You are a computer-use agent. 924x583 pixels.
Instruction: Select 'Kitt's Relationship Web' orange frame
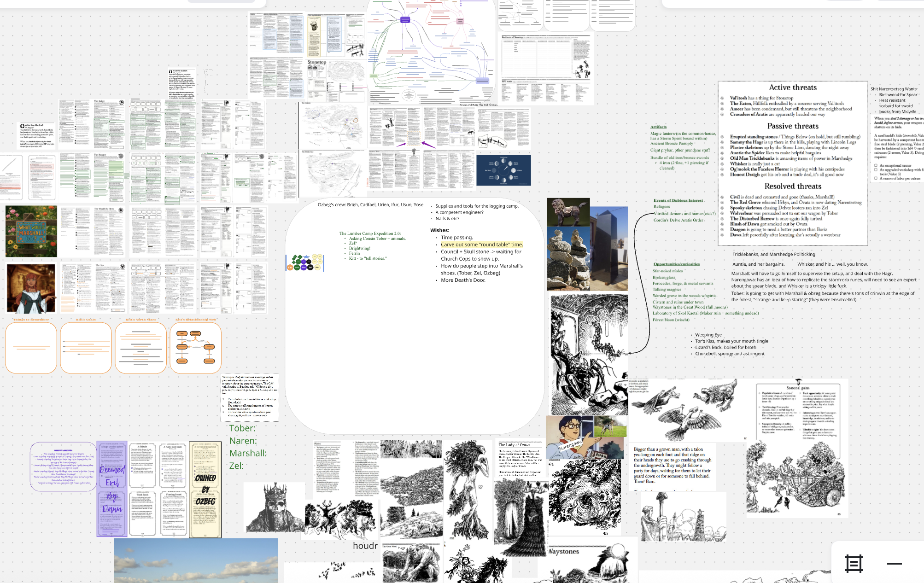point(196,348)
